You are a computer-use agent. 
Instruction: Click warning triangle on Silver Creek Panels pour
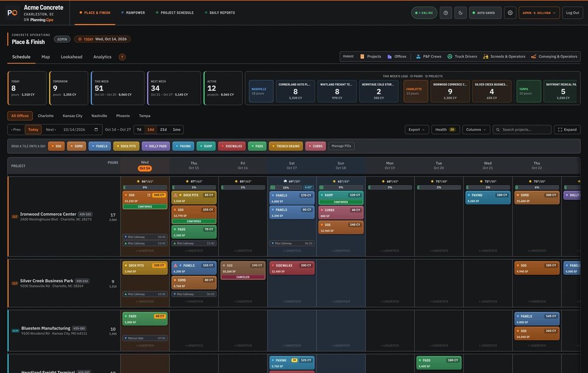[x=175, y=265]
